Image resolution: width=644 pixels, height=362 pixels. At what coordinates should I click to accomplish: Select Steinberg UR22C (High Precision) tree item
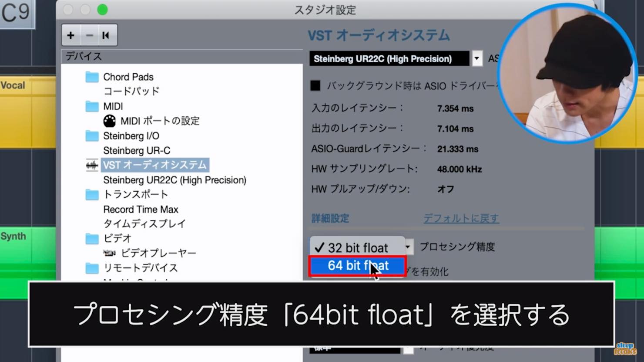click(174, 180)
